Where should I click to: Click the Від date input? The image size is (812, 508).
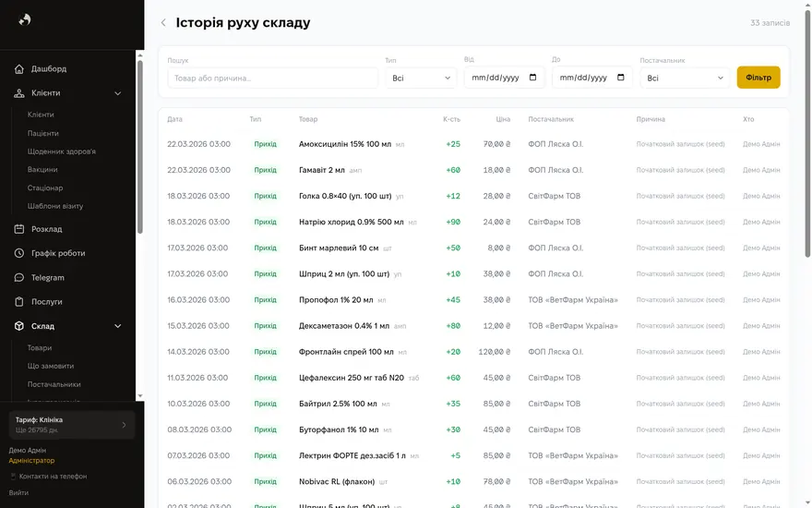pyautogui.click(x=505, y=78)
